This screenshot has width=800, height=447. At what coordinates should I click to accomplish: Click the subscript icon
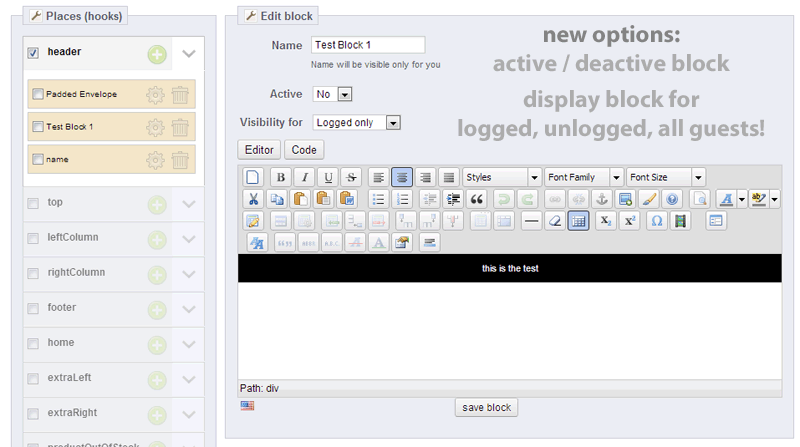pos(605,221)
